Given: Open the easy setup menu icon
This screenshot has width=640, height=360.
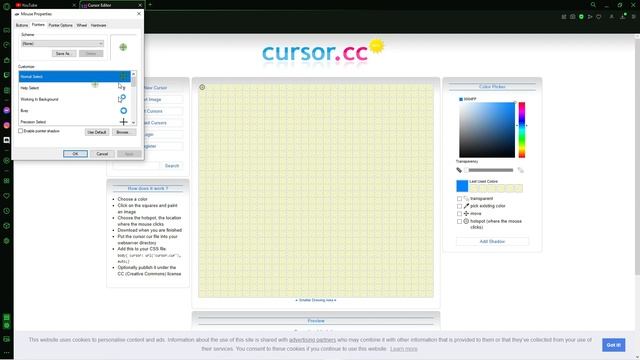Looking at the screenshot, I should pos(633,17).
